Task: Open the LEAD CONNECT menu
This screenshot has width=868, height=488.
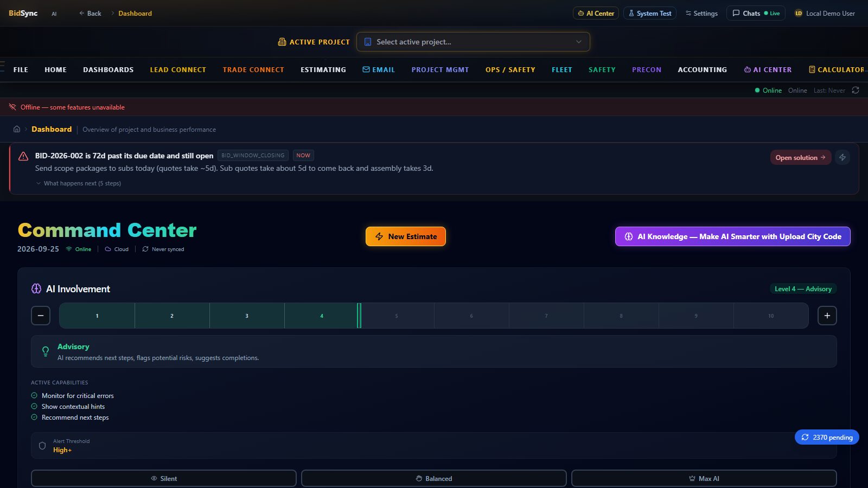Action: (178, 69)
